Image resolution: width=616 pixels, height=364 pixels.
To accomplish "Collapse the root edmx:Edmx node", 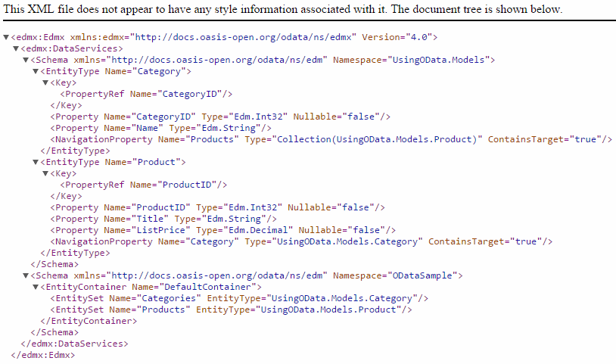I will [7, 37].
